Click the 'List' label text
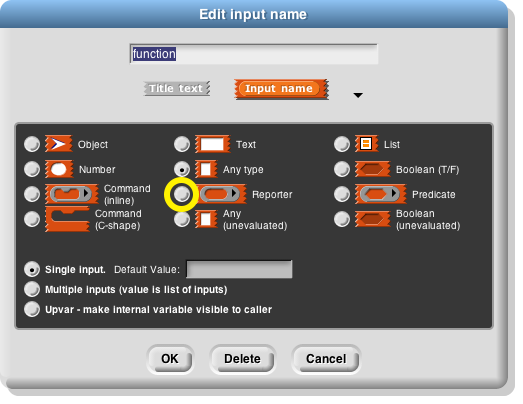523x404 pixels. [392, 144]
